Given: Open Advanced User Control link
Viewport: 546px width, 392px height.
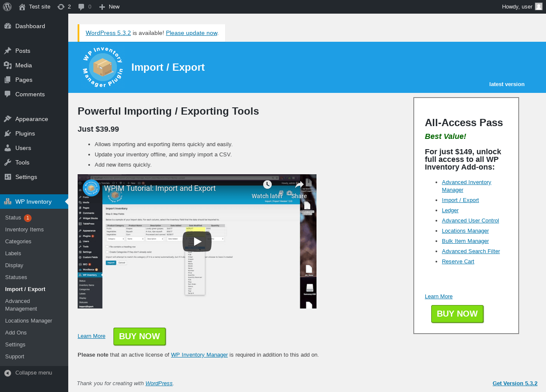Looking at the screenshot, I should [470, 221].
